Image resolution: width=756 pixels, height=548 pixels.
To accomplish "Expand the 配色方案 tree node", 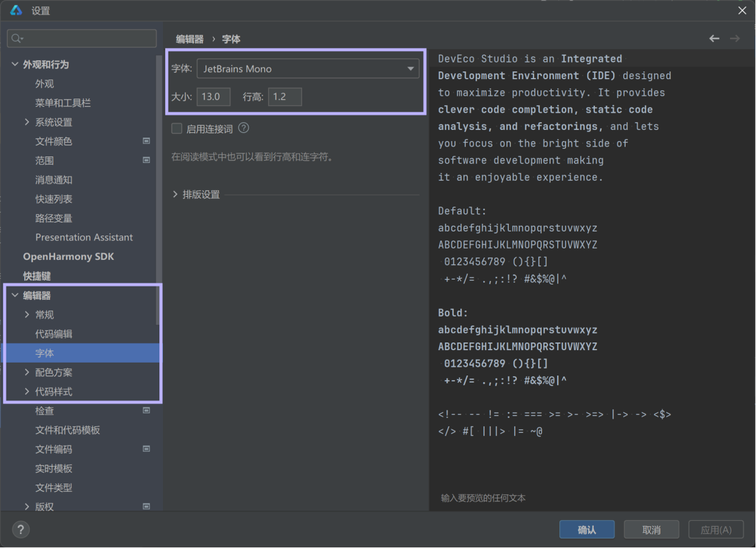I will [27, 372].
